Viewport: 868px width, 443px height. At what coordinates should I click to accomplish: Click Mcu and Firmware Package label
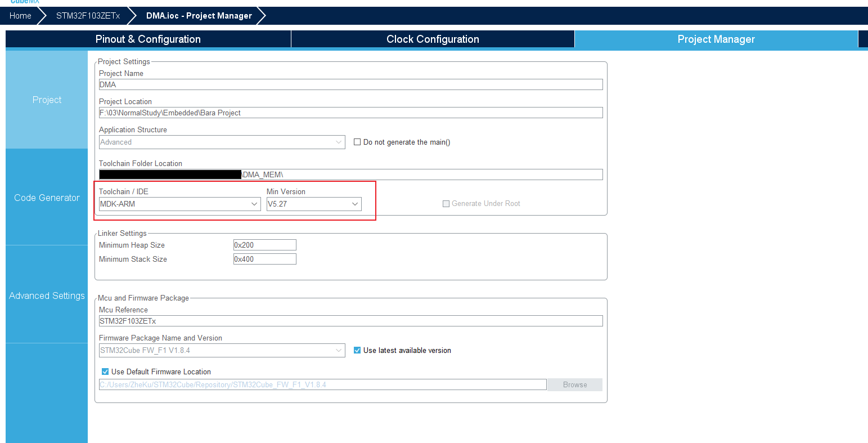[x=143, y=298]
